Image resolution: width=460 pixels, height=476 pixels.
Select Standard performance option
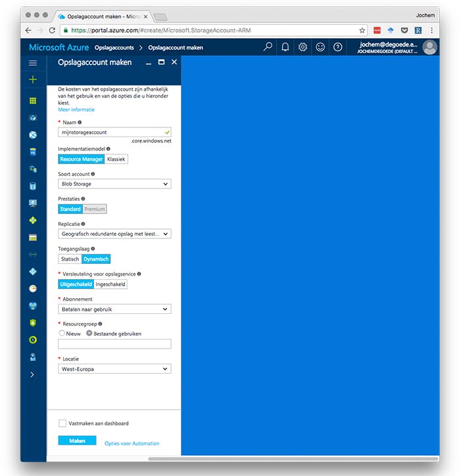[x=70, y=209]
